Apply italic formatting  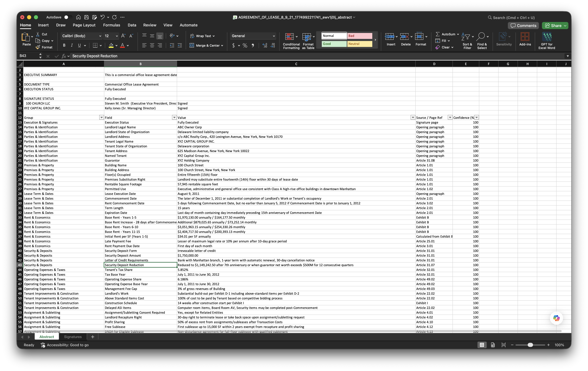72,45
